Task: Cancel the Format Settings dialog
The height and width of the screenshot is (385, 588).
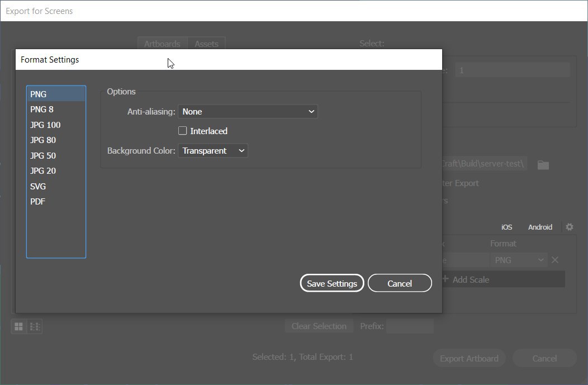Action: [400, 283]
